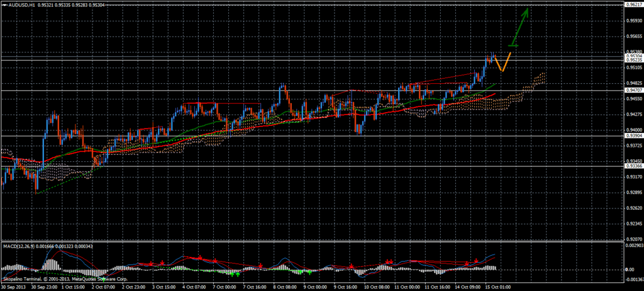Click the 11 Oct 16:00 time label

[438, 287]
